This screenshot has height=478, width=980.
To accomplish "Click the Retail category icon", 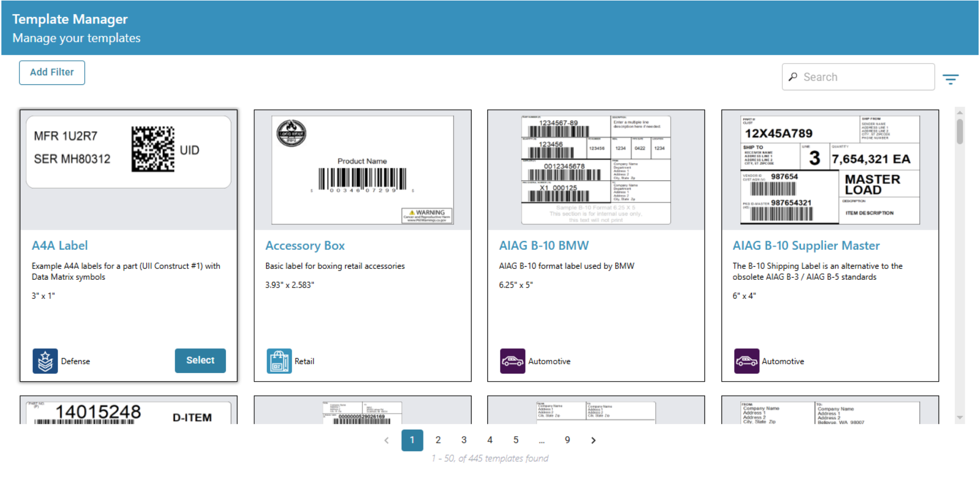I will click(279, 361).
